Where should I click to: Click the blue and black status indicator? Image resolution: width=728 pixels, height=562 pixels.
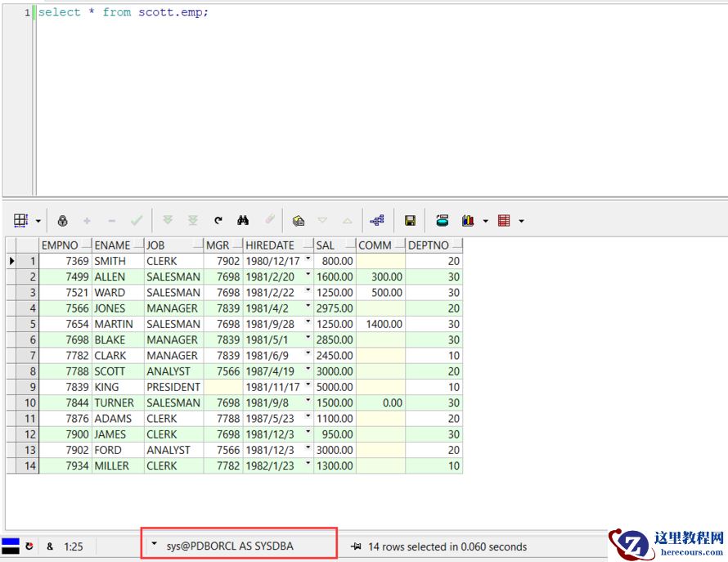coord(10,546)
